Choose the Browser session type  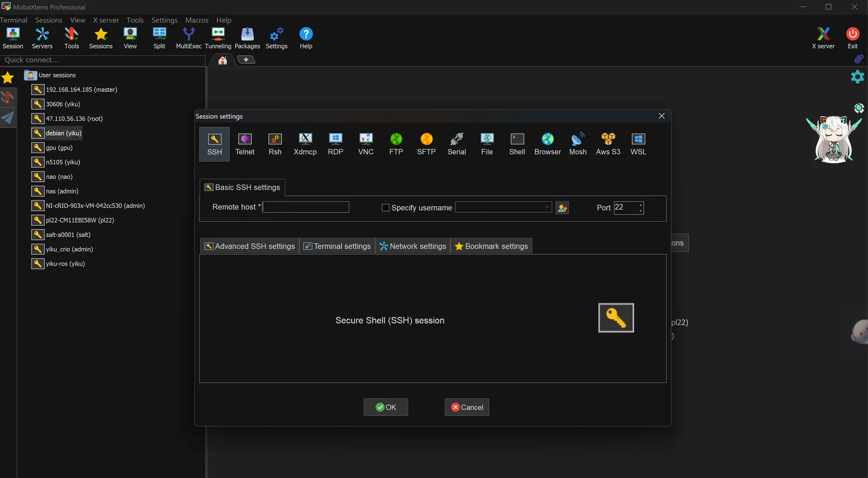pyautogui.click(x=548, y=144)
